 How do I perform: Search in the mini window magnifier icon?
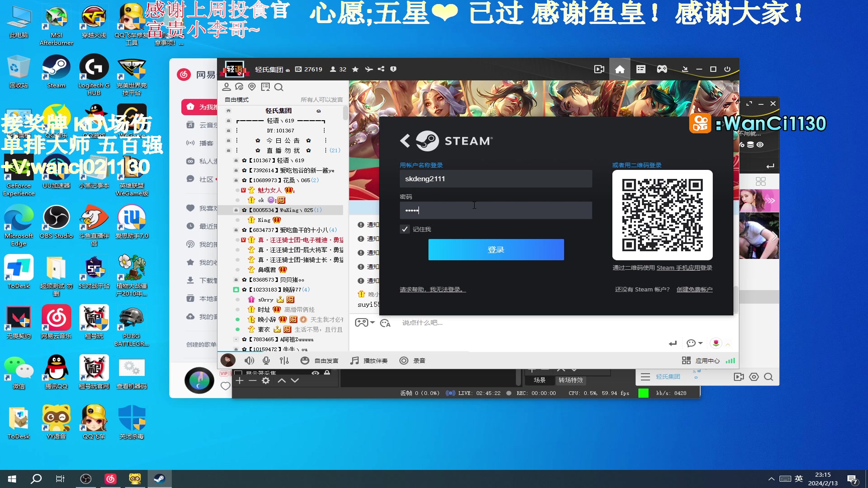click(x=769, y=377)
